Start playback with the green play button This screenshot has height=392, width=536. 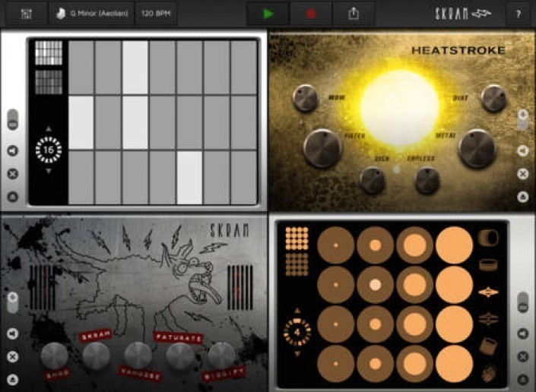coord(268,14)
